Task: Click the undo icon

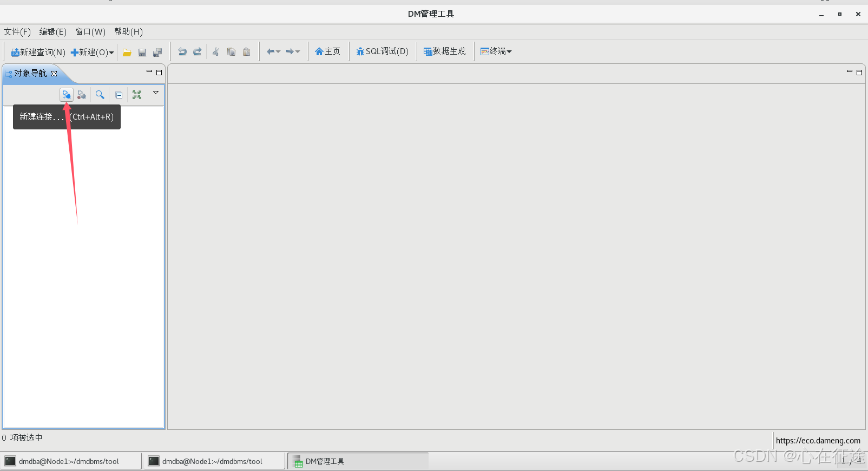Action: tap(182, 51)
